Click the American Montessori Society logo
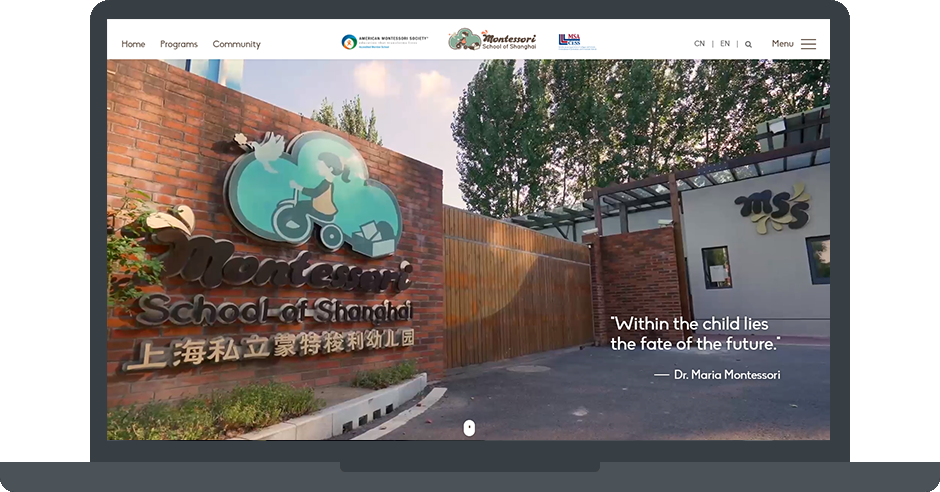This screenshot has height=492, width=940. (384, 42)
